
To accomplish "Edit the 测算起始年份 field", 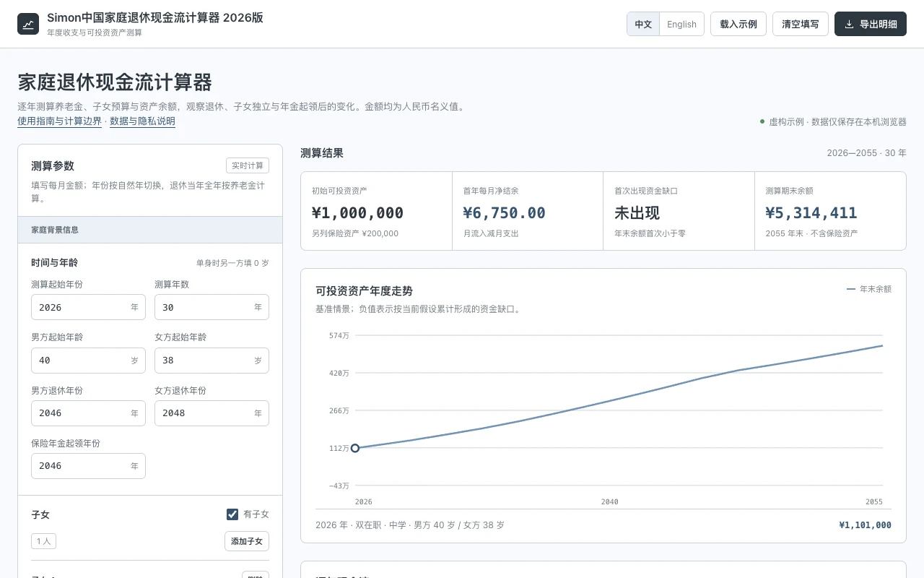I will click(x=88, y=307).
